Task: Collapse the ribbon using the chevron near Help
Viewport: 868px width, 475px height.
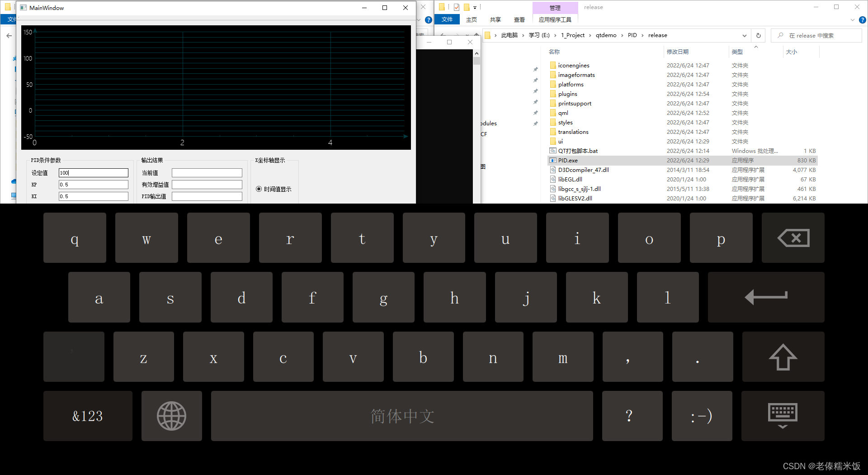Action: [x=852, y=20]
